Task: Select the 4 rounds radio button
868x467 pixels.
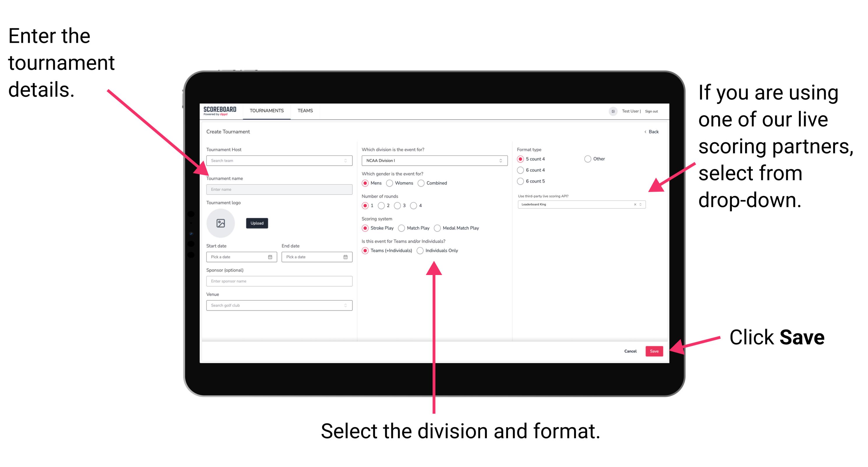Action: pyautogui.click(x=417, y=206)
